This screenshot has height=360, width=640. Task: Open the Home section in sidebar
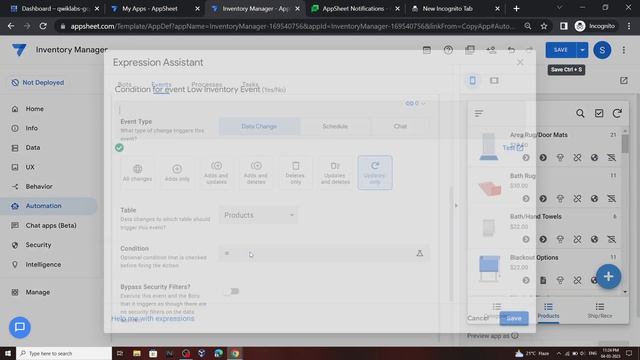[34, 109]
